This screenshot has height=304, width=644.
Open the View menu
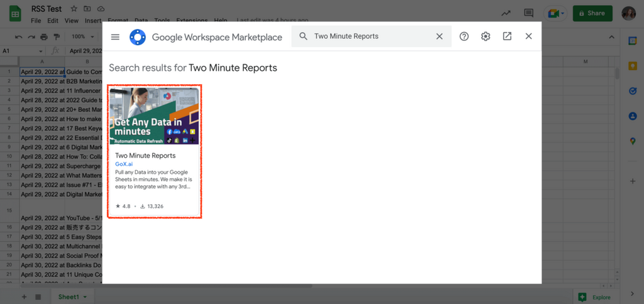[x=73, y=21]
